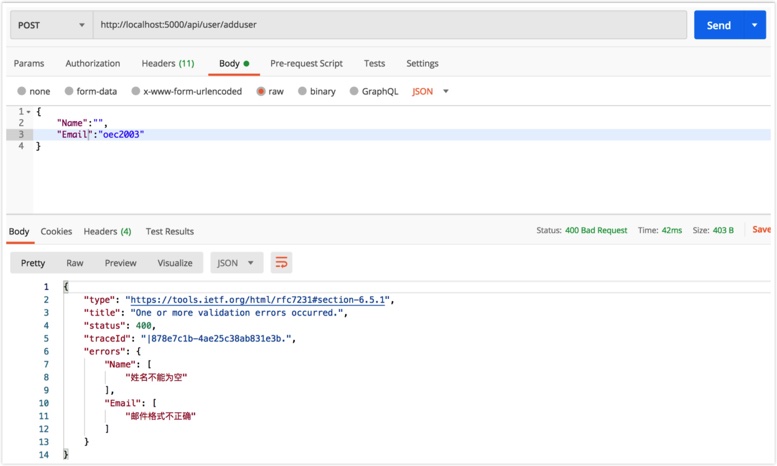Click the closing brace on request line 4
The image size is (777, 466).
[38, 146]
